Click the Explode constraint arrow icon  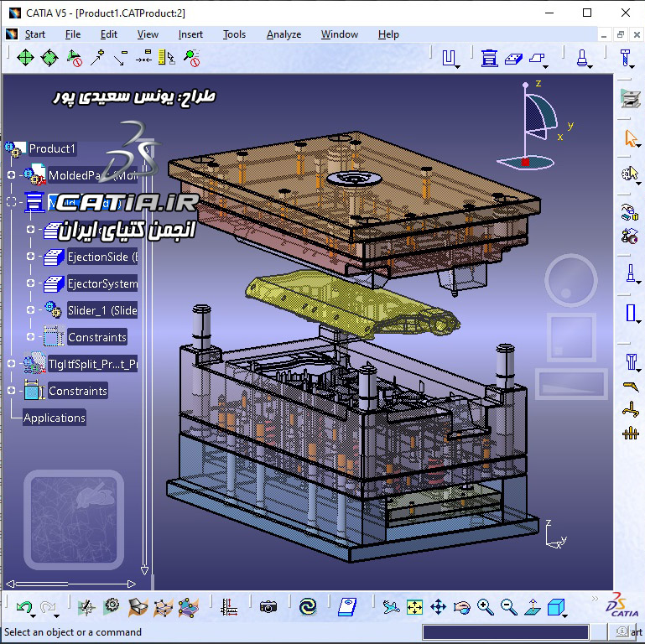(97, 58)
